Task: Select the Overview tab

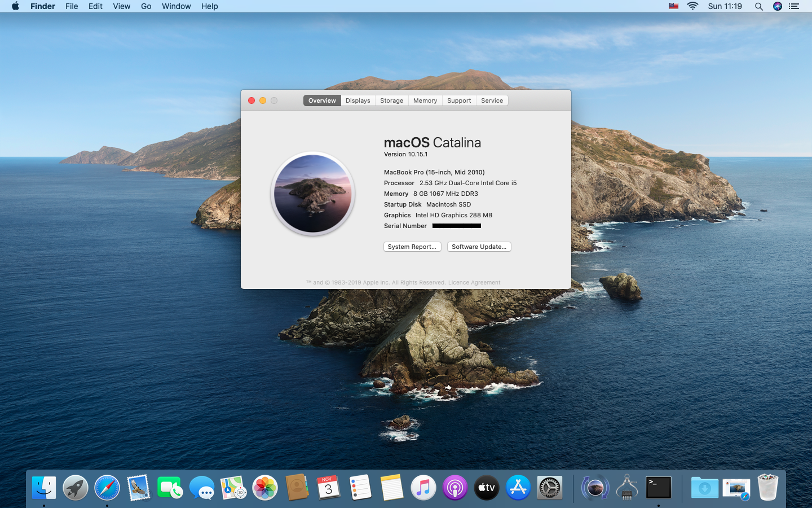Action: (322, 100)
